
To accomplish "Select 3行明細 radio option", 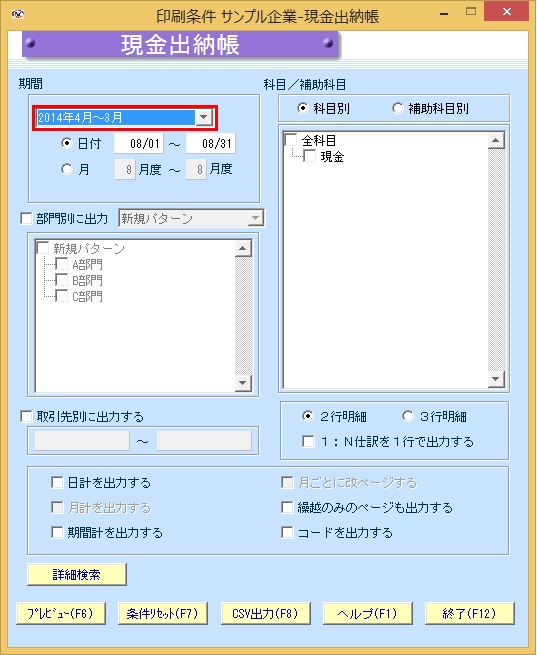I will 408,416.
